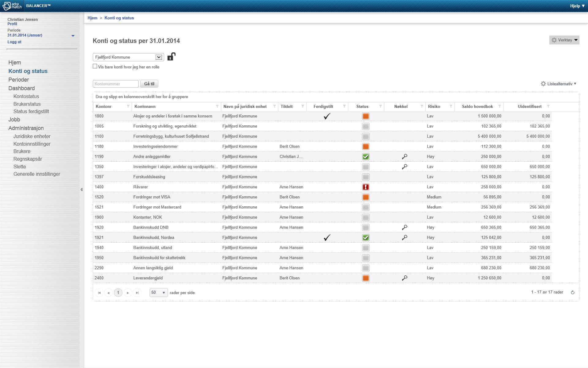Image resolution: width=588 pixels, height=368 pixels.
Task: Enable Vis bare konti hvor jeg har en rolle
Action: coord(95,66)
